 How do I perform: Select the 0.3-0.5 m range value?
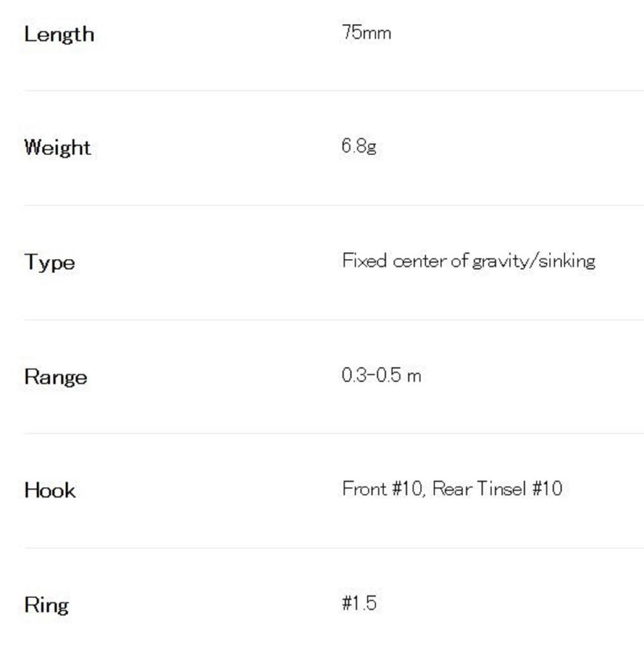tap(381, 375)
